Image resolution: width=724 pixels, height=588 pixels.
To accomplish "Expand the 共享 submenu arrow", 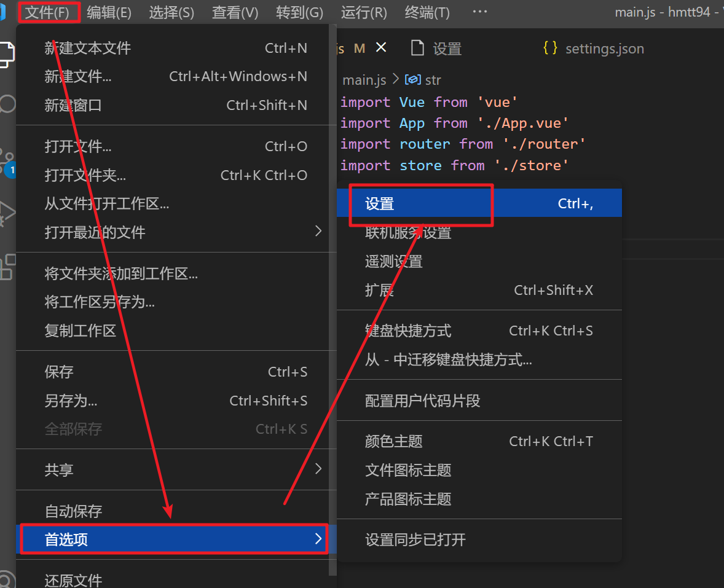I will (318, 469).
